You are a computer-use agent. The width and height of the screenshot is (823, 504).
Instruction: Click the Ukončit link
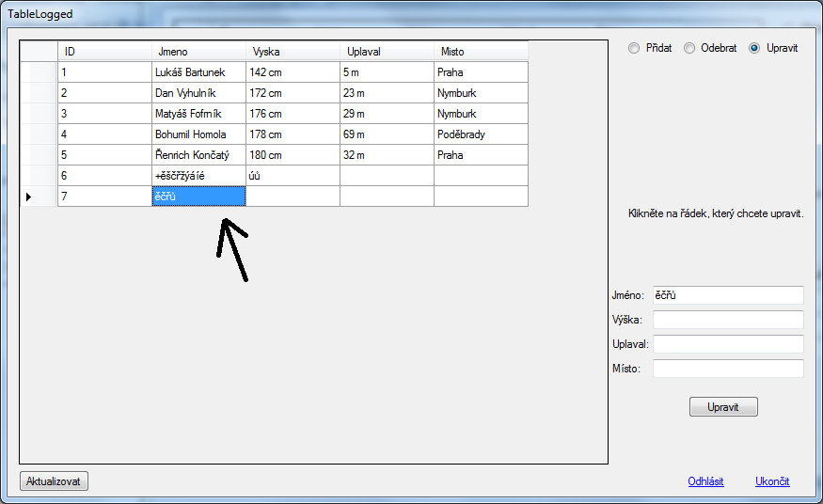[772, 481]
